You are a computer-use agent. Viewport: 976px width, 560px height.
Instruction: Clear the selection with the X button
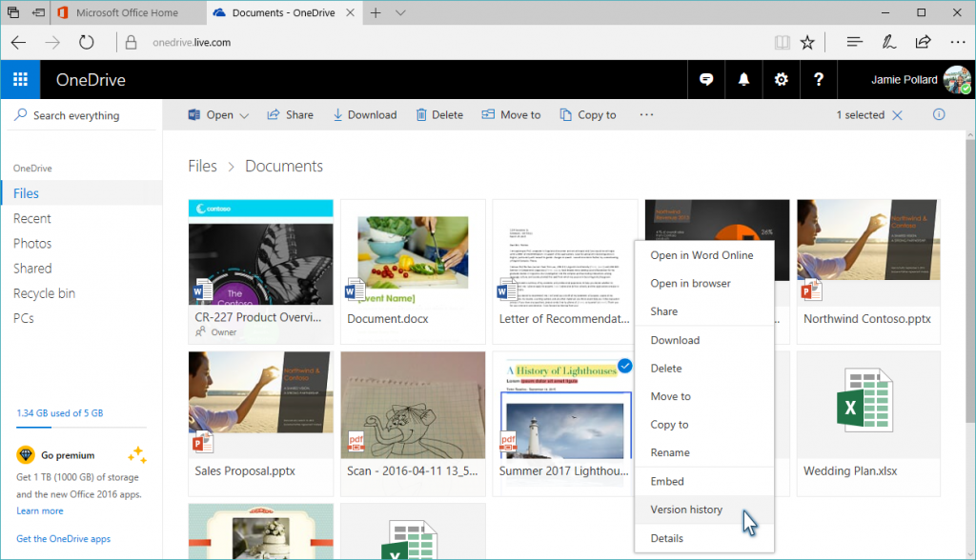(x=898, y=114)
